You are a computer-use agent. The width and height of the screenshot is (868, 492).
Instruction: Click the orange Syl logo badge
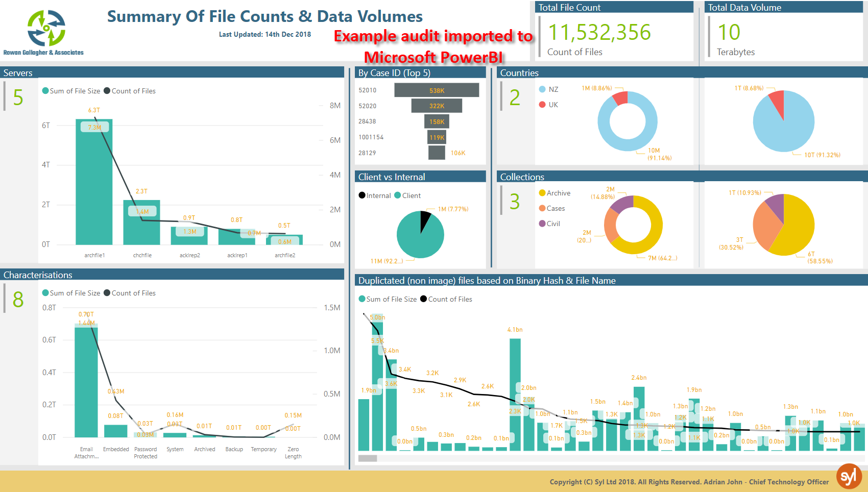pyautogui.click(x=849, y=476)
